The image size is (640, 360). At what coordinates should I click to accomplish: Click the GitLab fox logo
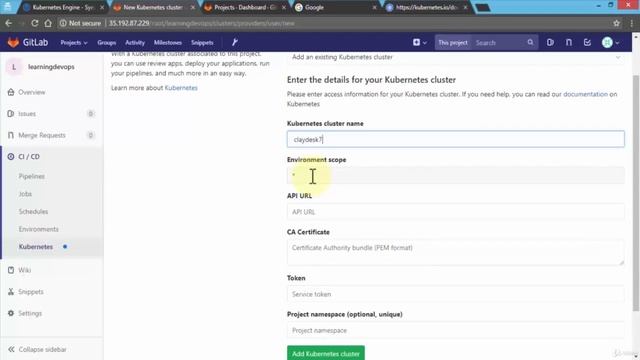[13, 42]
